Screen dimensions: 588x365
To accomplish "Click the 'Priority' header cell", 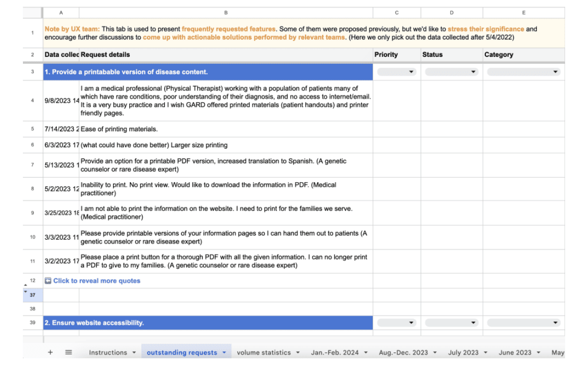I will pos(397,55).
